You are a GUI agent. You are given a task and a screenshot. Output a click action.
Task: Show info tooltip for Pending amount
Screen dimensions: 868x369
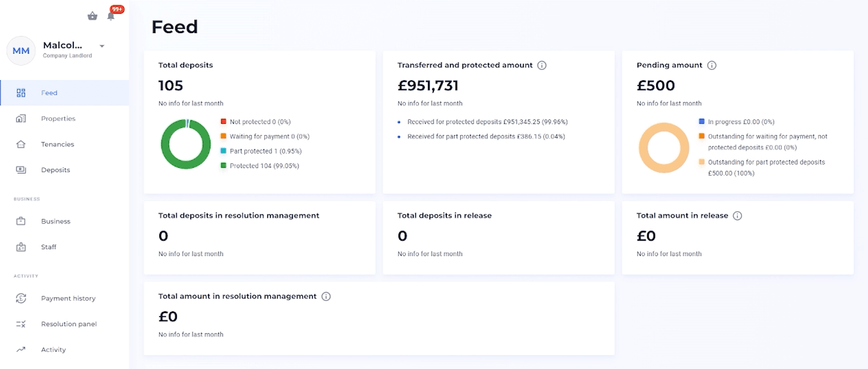[712, 65]
